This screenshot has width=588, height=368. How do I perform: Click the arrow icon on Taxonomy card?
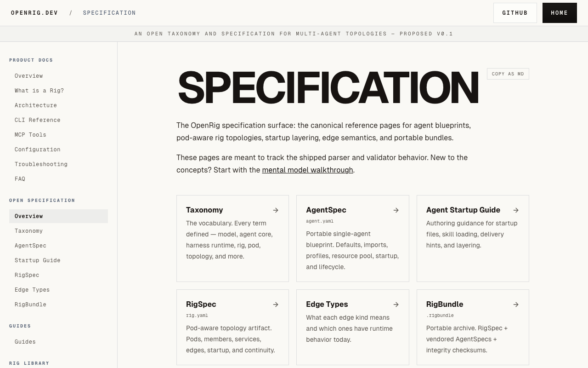coord(276,210)
